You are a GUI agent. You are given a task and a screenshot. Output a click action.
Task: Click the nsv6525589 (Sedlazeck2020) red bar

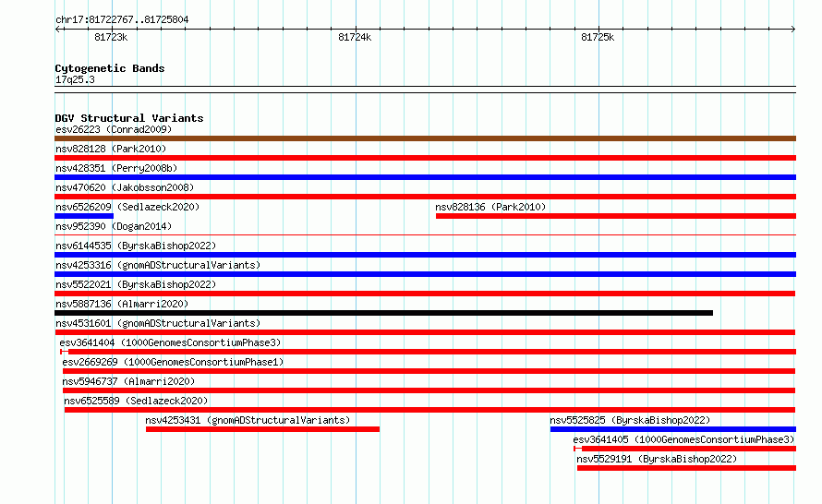pyautogui.click(x=429, y=410)
